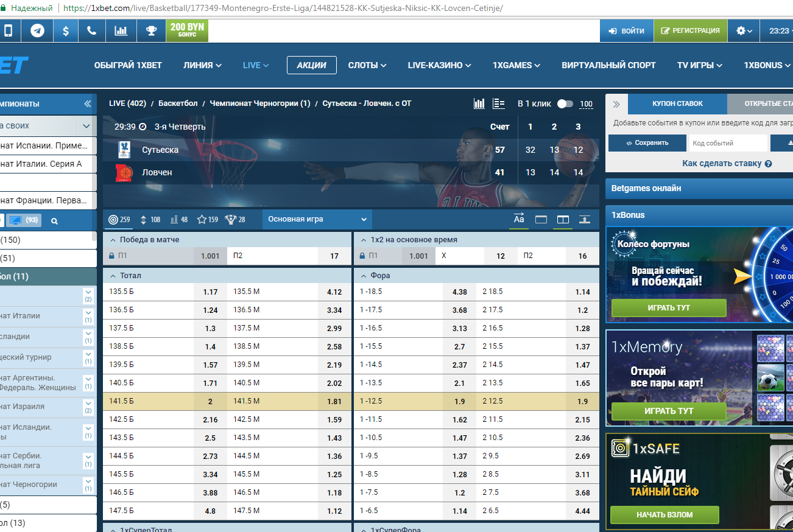Open help next to 'Как сделать ставку'
Screen dimensions: 793x532
[768, 164]
